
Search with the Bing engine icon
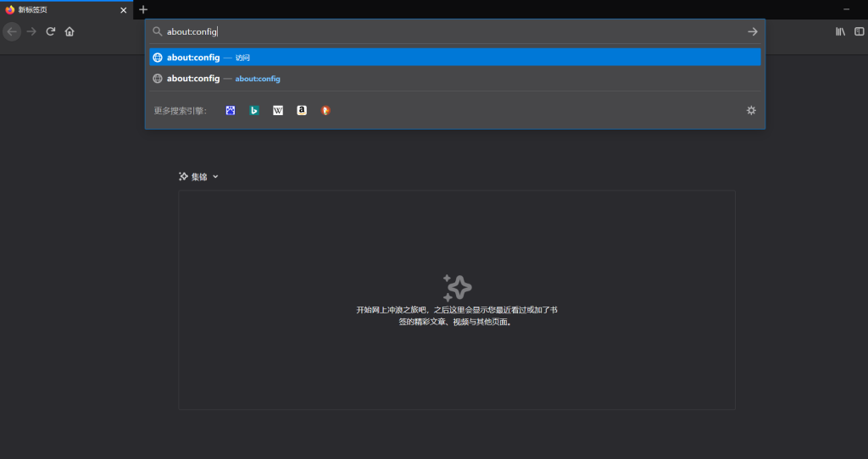pyautogui.click(x=254, y=110)
